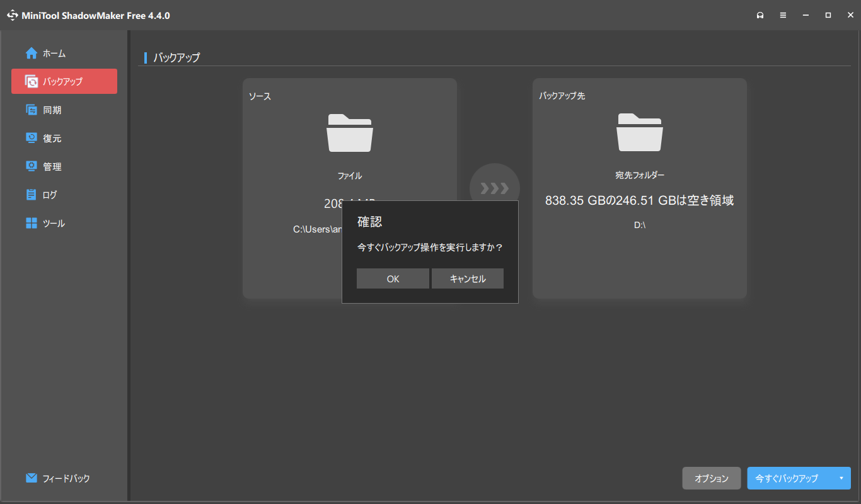Click the Feedback envelope icon
This screenshot has height=504, width=861.
click(32, 478)
